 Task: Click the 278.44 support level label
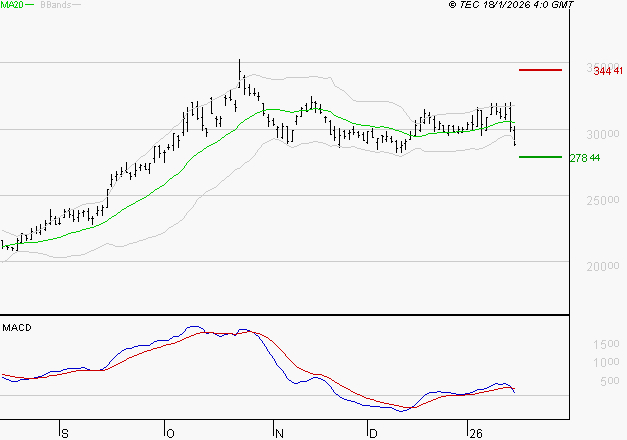pyautogui.click(x=585, y=158)
